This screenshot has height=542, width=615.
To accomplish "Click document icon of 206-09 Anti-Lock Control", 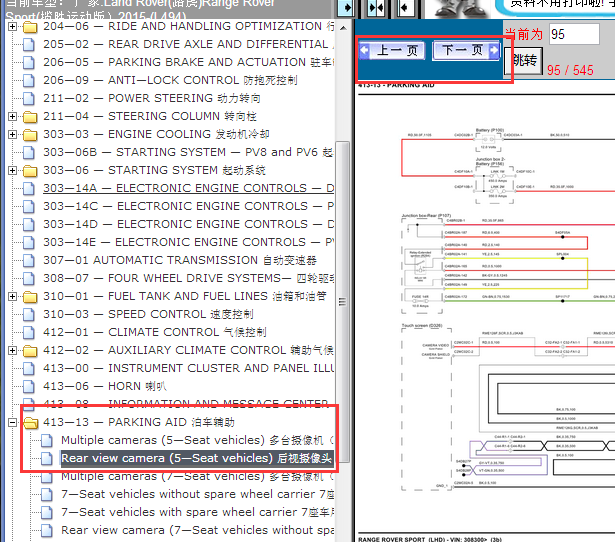I will pyautogui.click(x=29, y=80).
